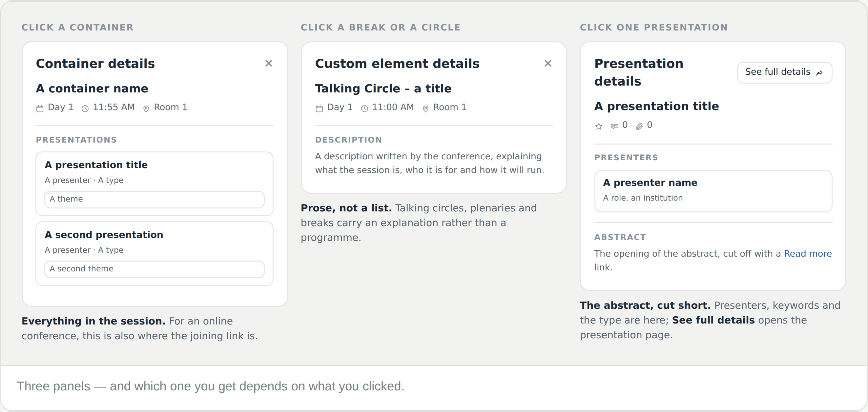Click the comments icon next to 0
This screenshot has height=412, width=868.
(x=614, y=126)
